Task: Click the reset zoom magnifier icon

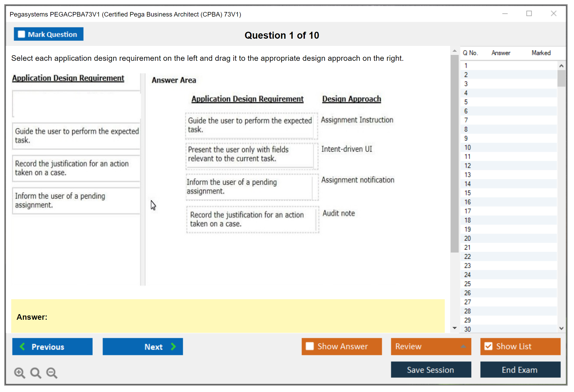Action: [x=36, y=373]
